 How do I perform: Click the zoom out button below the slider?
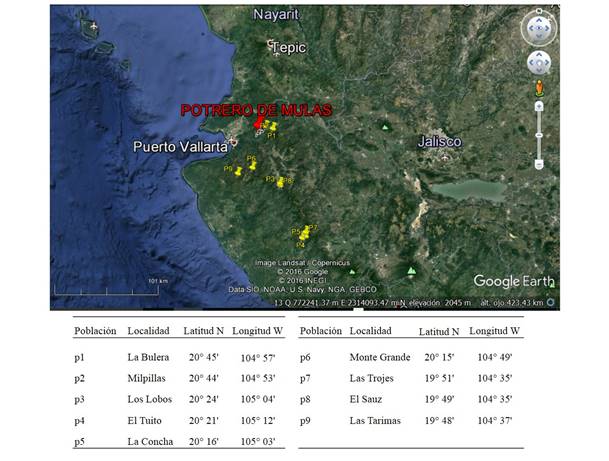tap(539, 163)
